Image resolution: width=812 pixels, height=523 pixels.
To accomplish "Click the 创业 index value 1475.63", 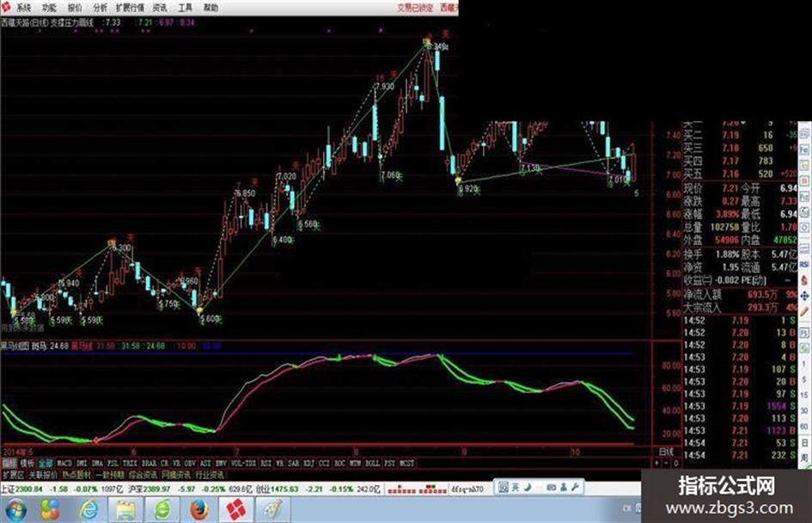I will coord(284,489).
